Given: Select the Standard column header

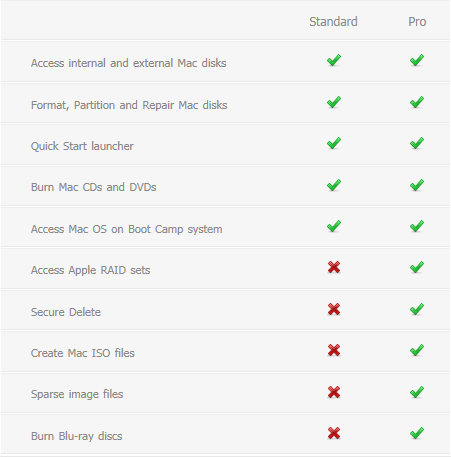Looking at the screenshot, I should 333,22.
